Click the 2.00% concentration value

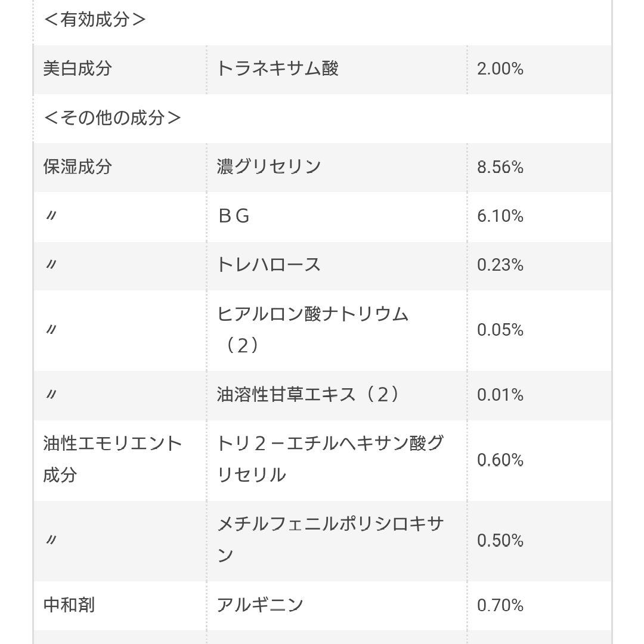point(500,69)
